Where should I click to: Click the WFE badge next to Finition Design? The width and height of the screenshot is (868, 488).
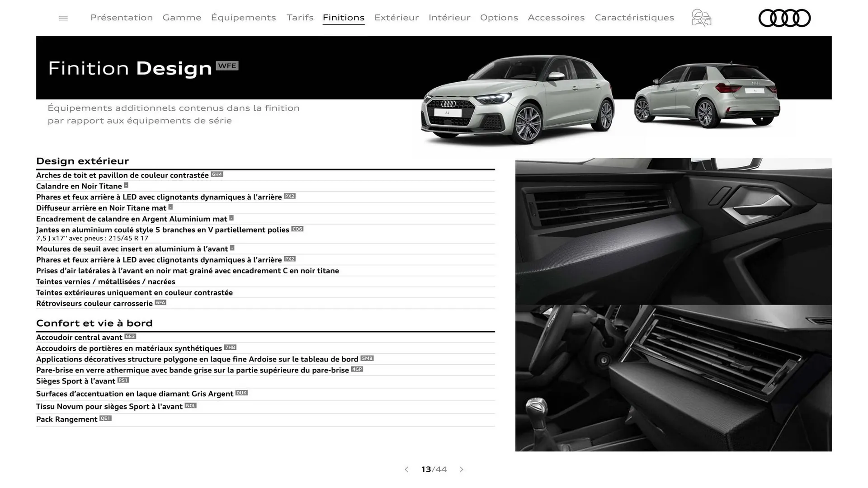click(228, 66)
